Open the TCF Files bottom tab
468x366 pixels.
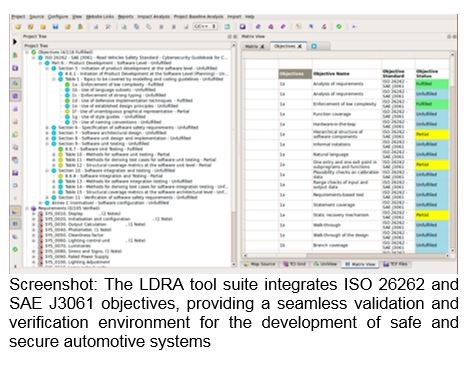[x=396, y=264]
